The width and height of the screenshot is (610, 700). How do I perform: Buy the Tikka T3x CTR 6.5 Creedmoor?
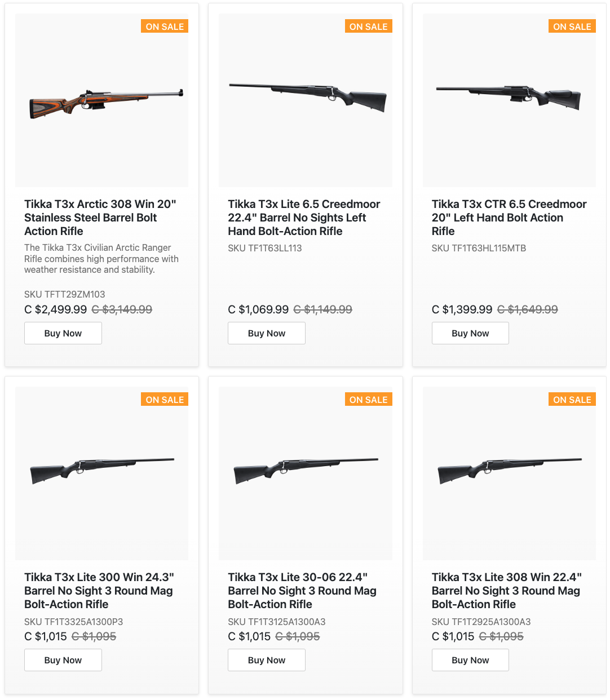tap(470, 333)
